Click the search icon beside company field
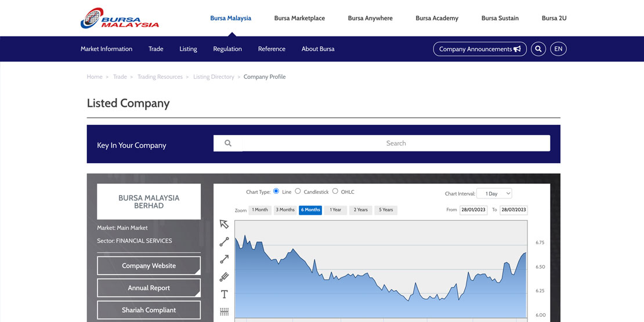 pos(228,143)
